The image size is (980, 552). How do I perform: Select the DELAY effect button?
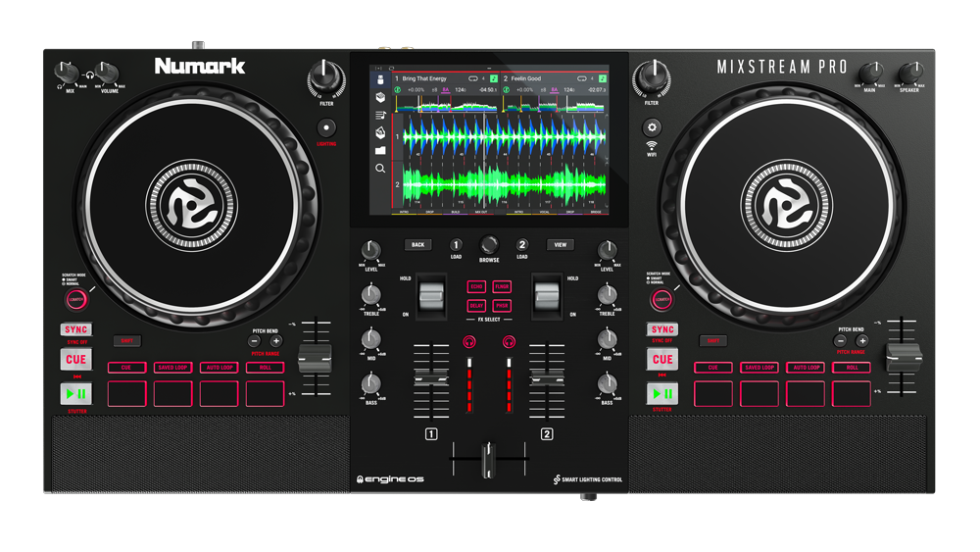click(x=477, y=306)
